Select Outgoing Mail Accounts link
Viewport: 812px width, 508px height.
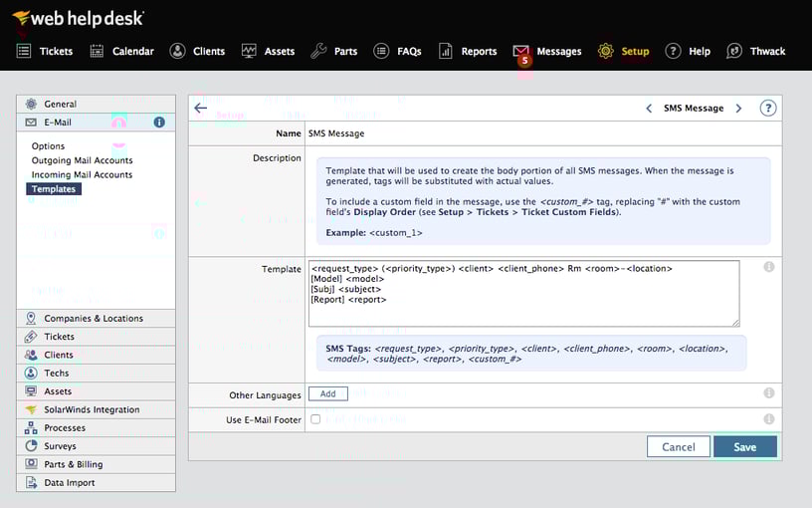tap(82, 160)
